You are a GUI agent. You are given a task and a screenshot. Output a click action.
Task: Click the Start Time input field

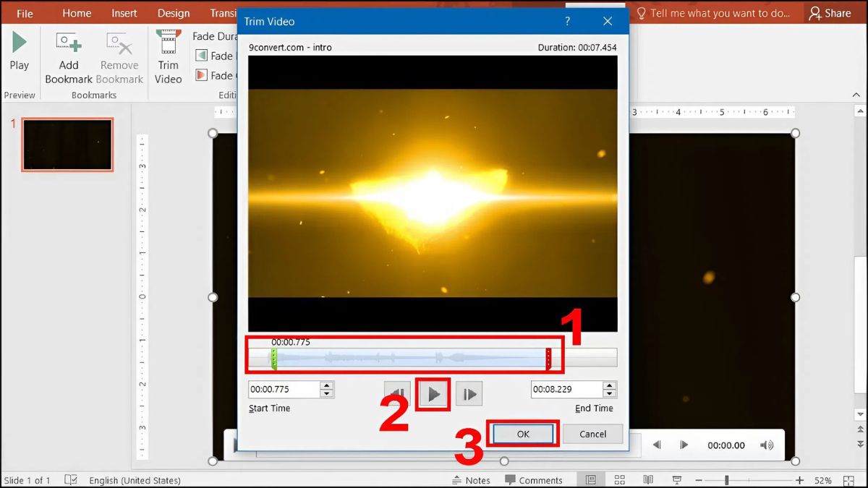pyautogui.click(x=284, y=389)
